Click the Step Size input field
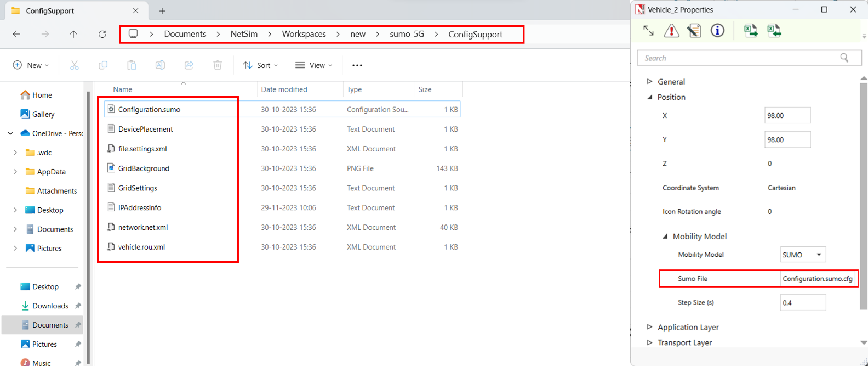Screen dimensions: 868x366 point(803,302)
